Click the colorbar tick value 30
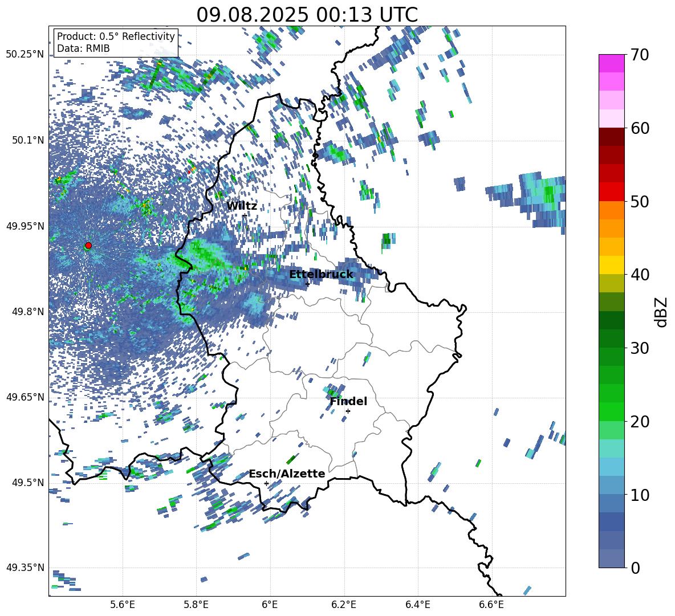This screenshot has width=675, height=616. (x=639, y=348)
